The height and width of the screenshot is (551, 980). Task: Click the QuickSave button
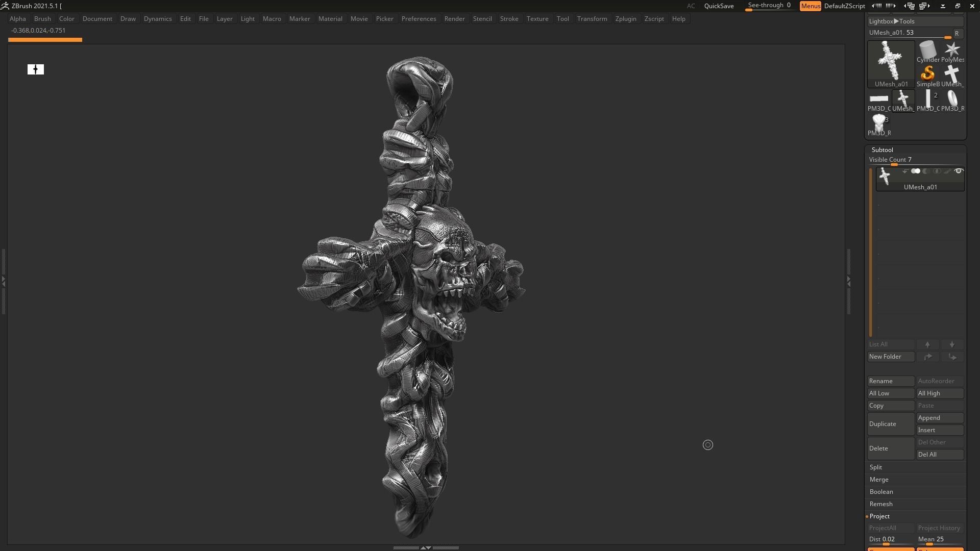[719, 6]
